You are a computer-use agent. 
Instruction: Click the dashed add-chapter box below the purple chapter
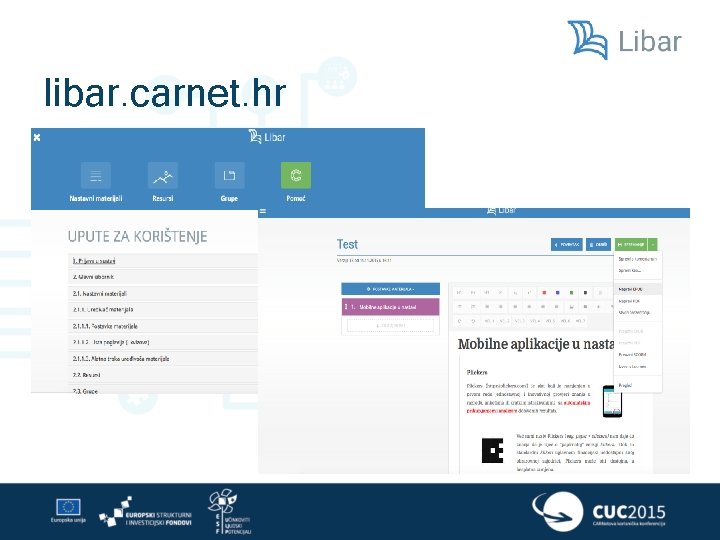click(x=390, y=326)
